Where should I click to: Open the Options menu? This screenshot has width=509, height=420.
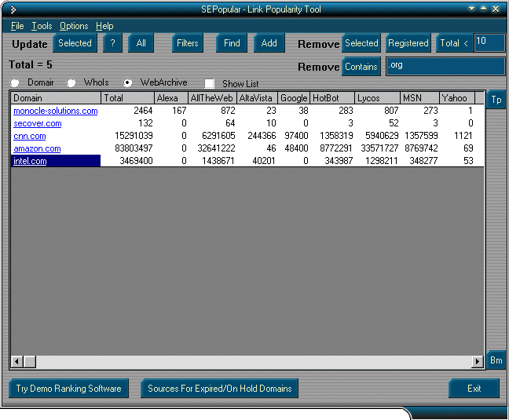coord(74,26)
